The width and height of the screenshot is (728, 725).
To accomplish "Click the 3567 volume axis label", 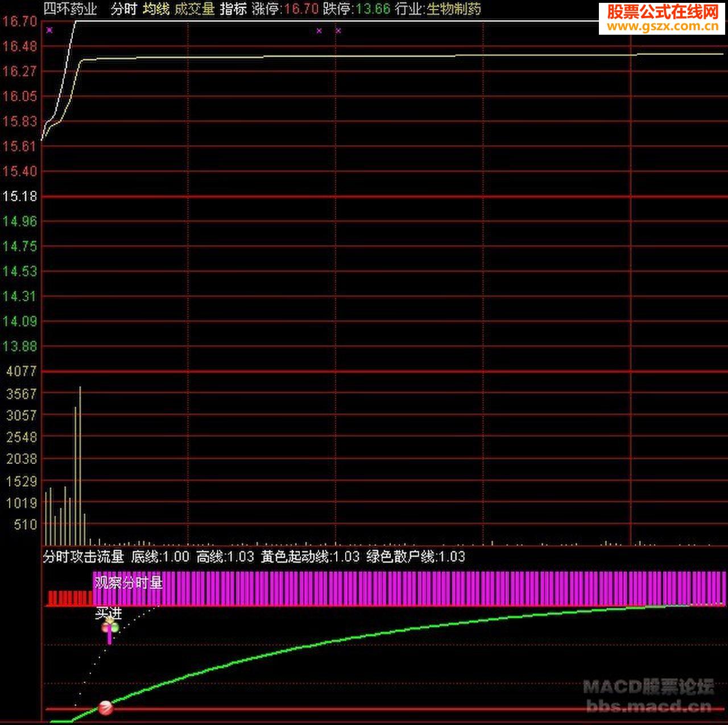I will click(x=21, y=394).
